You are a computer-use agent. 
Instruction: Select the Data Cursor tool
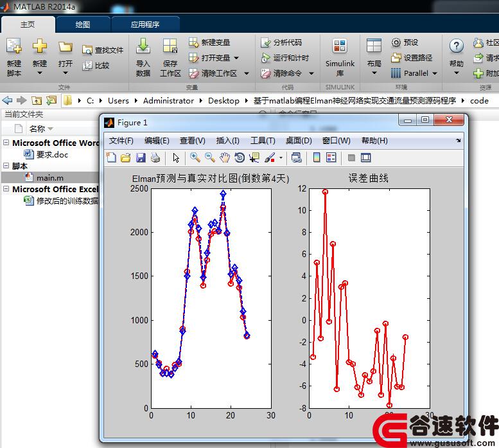point(254,157)
